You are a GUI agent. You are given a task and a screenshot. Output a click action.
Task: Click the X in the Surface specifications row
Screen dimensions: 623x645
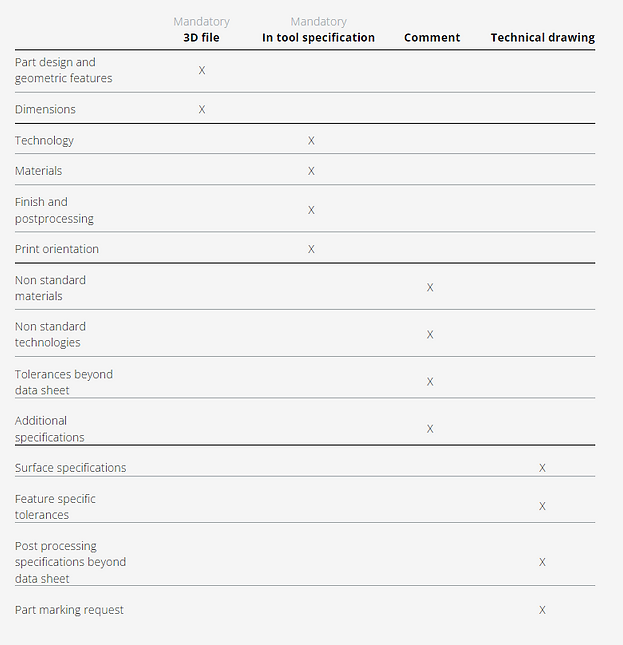pos(542,468)
